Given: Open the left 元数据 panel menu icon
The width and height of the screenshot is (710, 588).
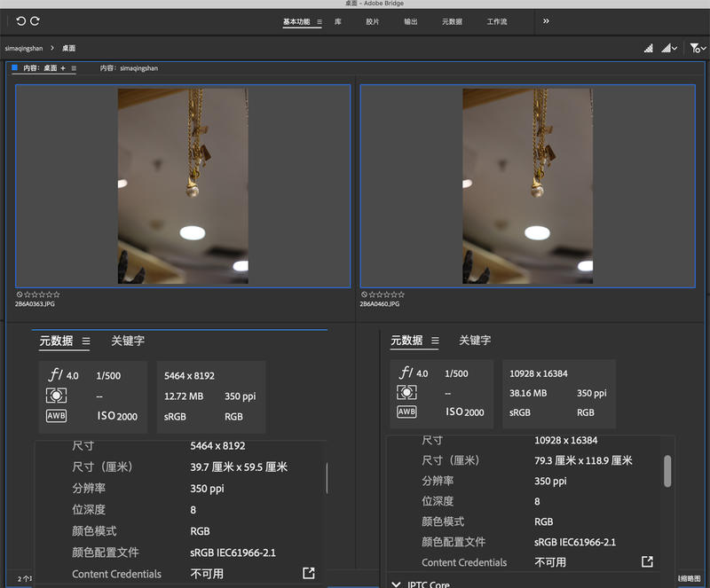Looking at the screenshot, I should [x=86, y=341].
